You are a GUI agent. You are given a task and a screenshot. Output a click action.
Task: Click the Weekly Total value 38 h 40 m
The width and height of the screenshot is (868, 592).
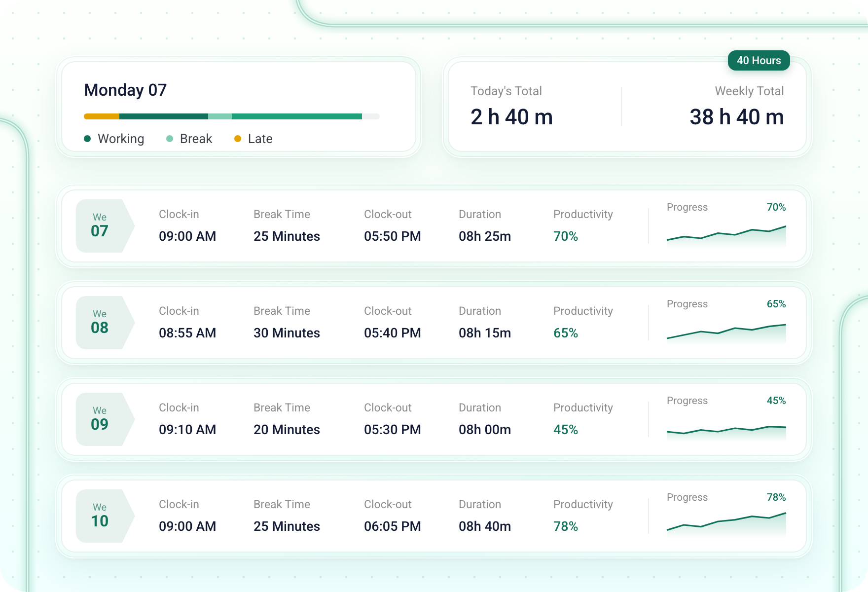tap(736, 117)
